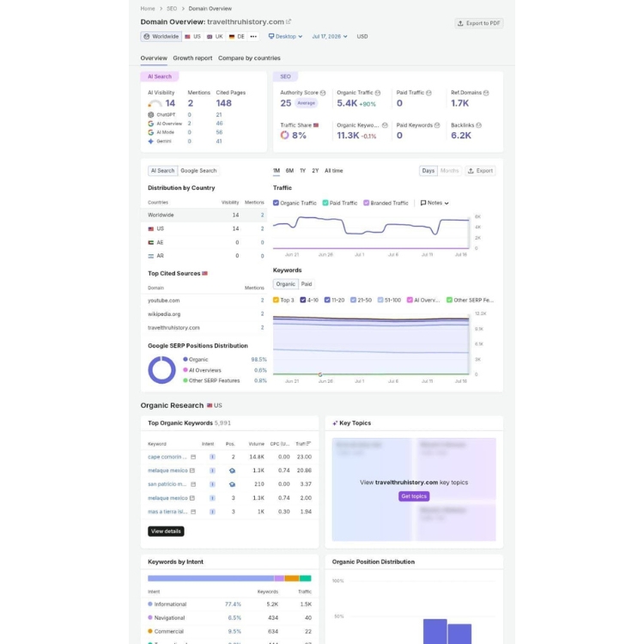Click the Organic Traffic info icon
The image size is (644, 644).
pyautogui.click(x=378, y=93)
